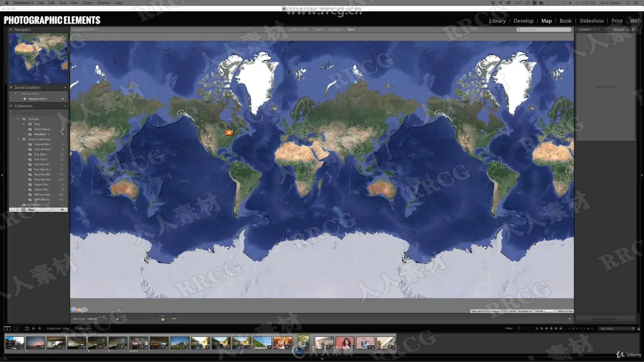Switch to the Develop module

tap(523, 21)
